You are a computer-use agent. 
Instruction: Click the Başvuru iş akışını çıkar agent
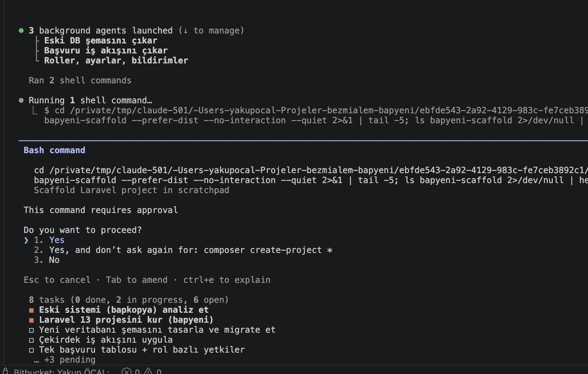(x=106, y=51)
